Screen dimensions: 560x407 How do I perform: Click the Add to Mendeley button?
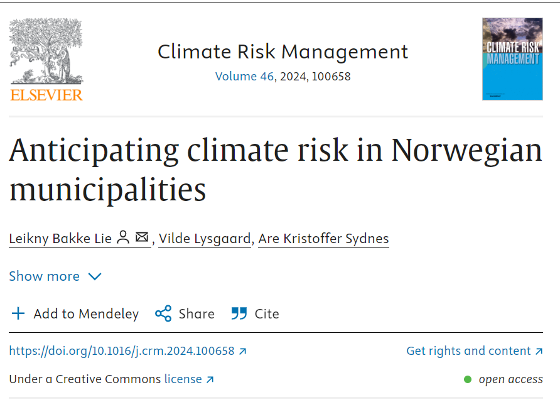(x=75, y=313)
